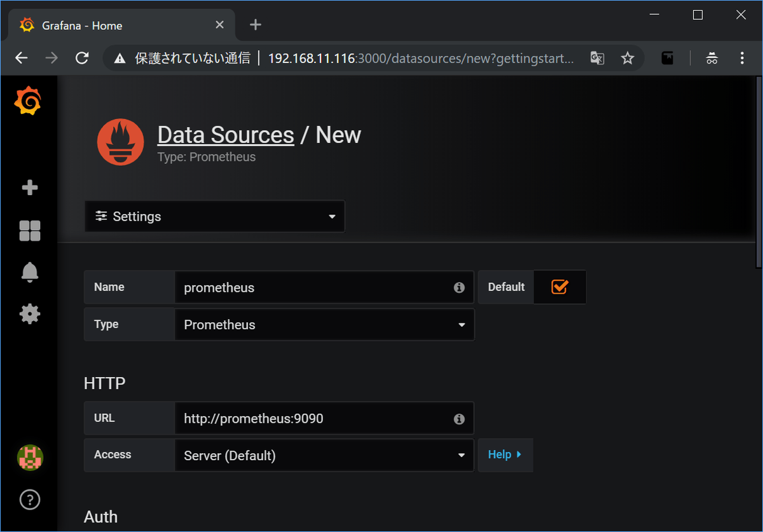Open the Dashboards grid icon
Image resolution: width=763 pixels, height=532 pixels.
pyautogui.click(x=30, y=231)
